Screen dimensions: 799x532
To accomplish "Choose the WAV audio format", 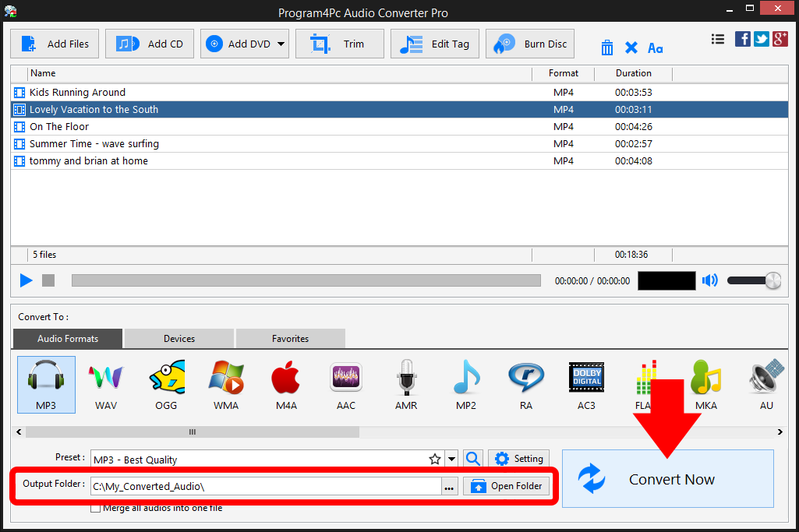I will pos(105,384).
